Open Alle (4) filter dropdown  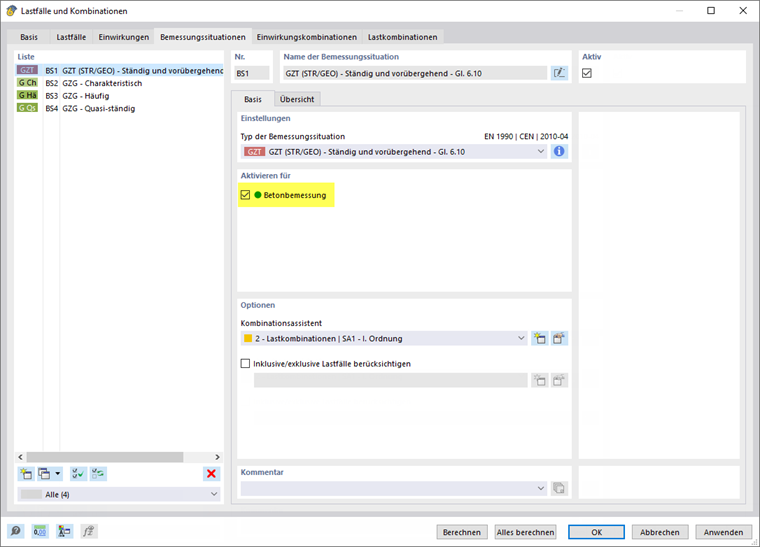click(x=119, y=494)
